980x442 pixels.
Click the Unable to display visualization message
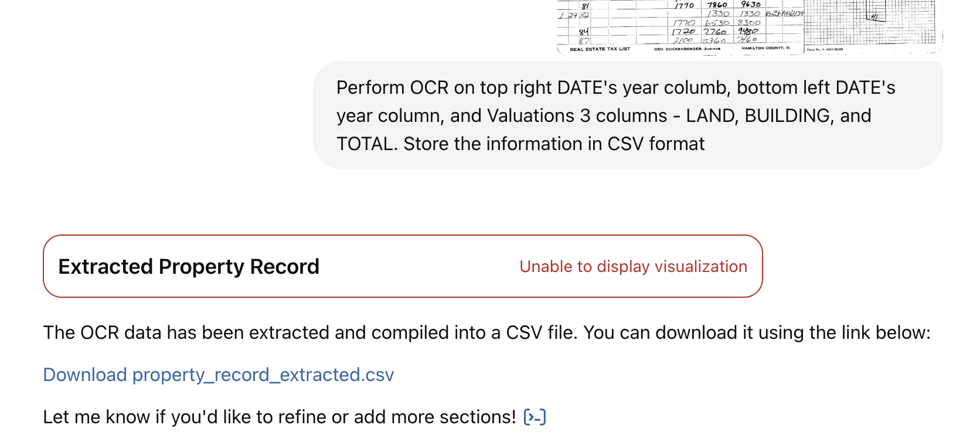click(x=633, y=266)
